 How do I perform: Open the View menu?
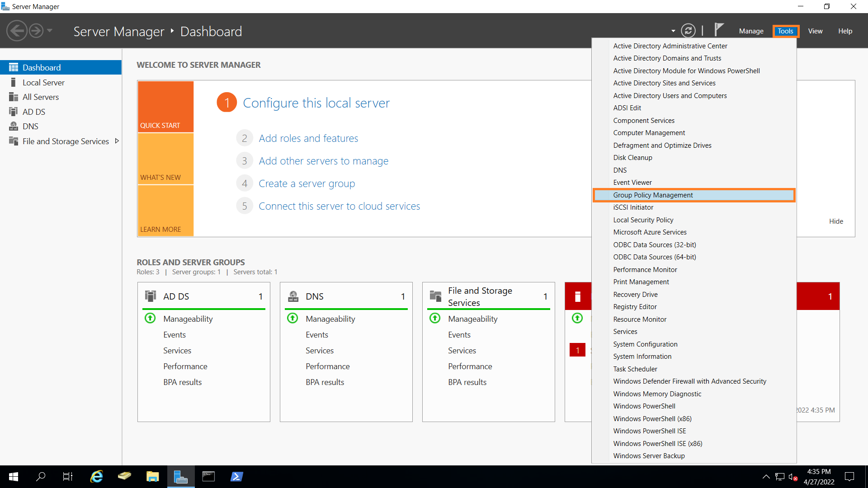815,31
